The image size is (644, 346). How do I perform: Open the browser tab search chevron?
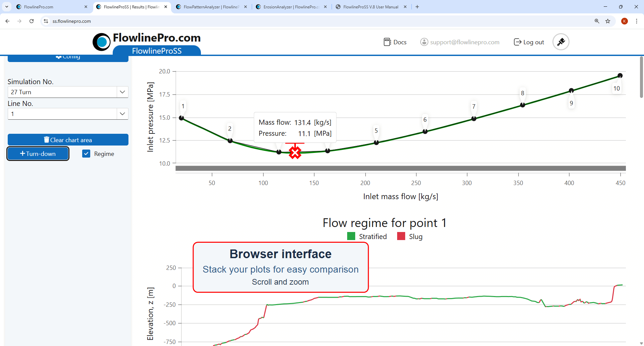coord(6,7)
